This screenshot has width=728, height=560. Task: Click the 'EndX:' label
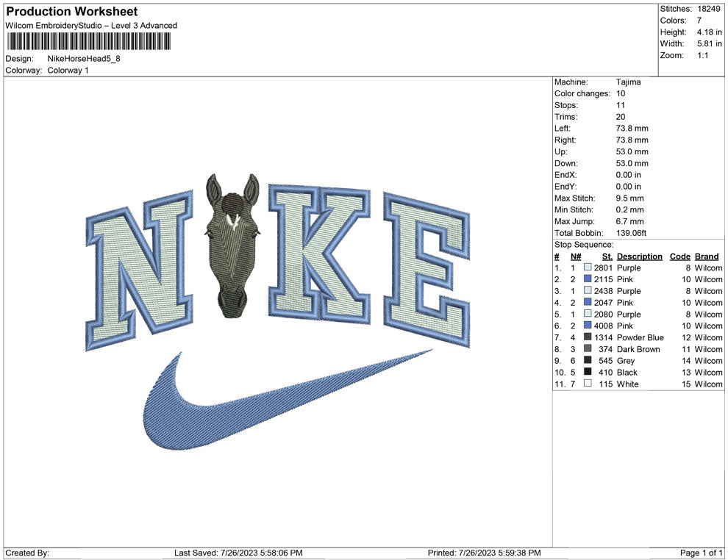point(565,175)
